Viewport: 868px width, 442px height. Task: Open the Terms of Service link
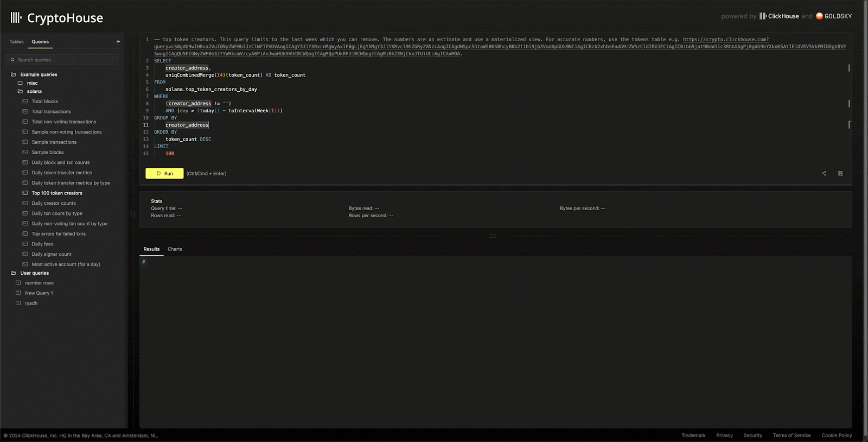click(x=792, y=435)
